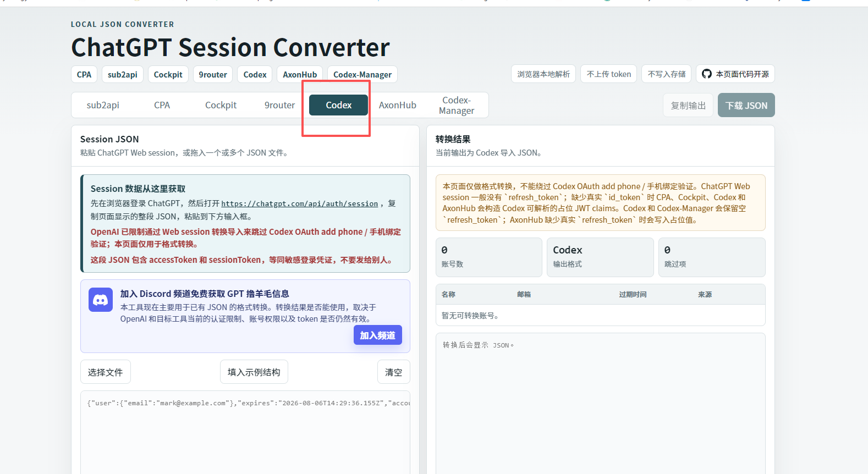868x474 pixels.
Task: Click the Discord logo icon
Action: [101, 300]
